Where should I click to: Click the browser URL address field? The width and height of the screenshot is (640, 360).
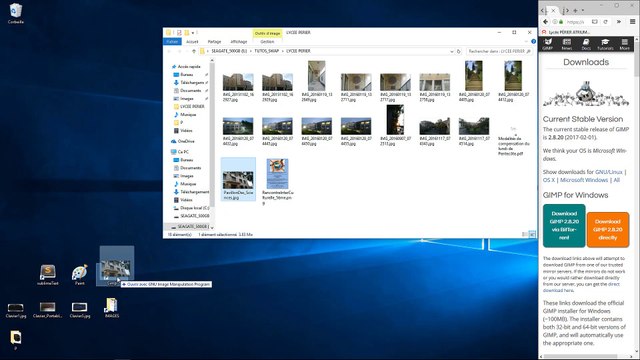(x=576, y=22)
